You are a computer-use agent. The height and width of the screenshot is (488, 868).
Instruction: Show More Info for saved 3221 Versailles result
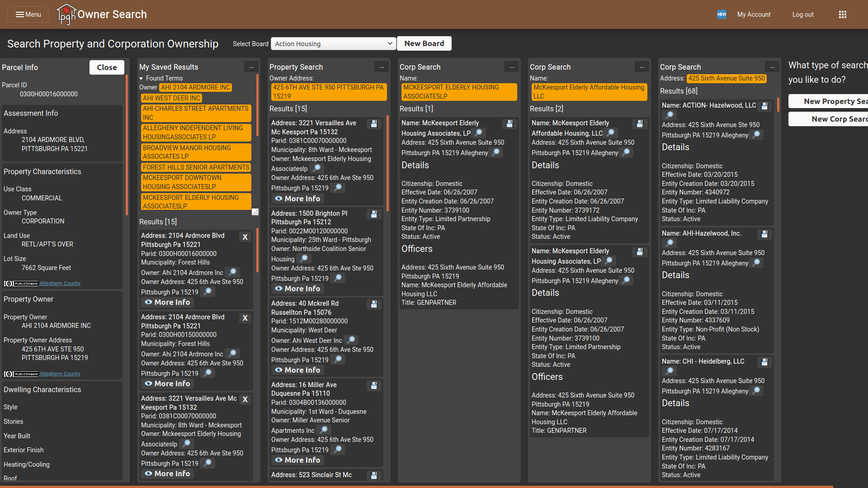pyautogui.click(x=167, y=474)
